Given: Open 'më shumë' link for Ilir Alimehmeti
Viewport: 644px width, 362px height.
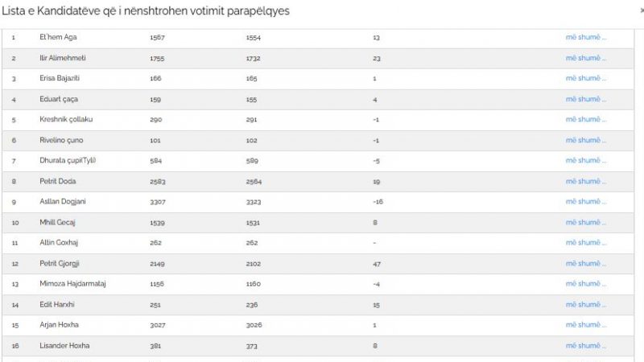Looking at the screenshot, I should (586, 58).
